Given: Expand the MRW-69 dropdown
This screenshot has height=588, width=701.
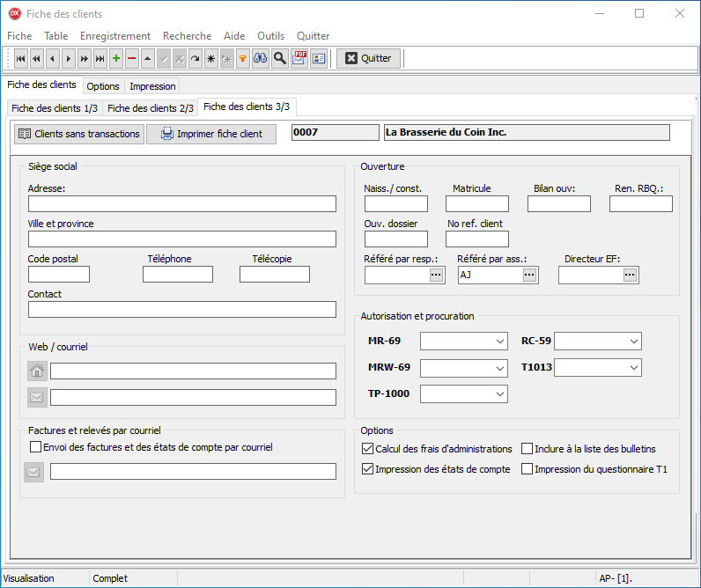Looking at the screenshot, I should tap(500, 368).
